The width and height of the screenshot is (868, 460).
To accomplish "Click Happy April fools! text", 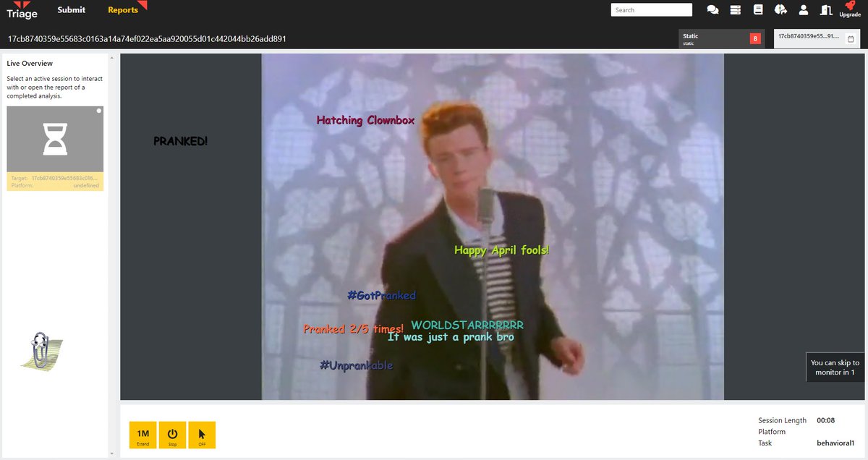I will pos(502,250).
